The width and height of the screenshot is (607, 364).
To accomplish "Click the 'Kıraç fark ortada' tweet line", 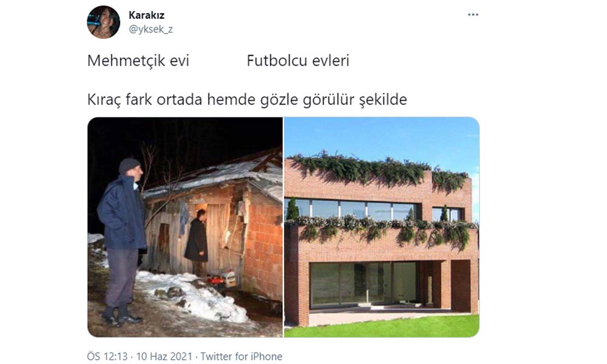I will tap(247, 100).
